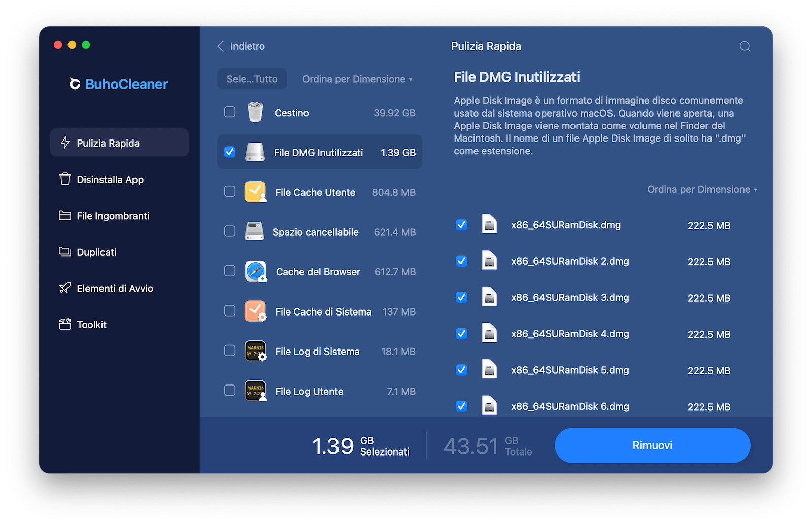Click the Pulizia Rapida window title
Image resolution: width=812 pixels, height=525 pixels.
point(486,46)
